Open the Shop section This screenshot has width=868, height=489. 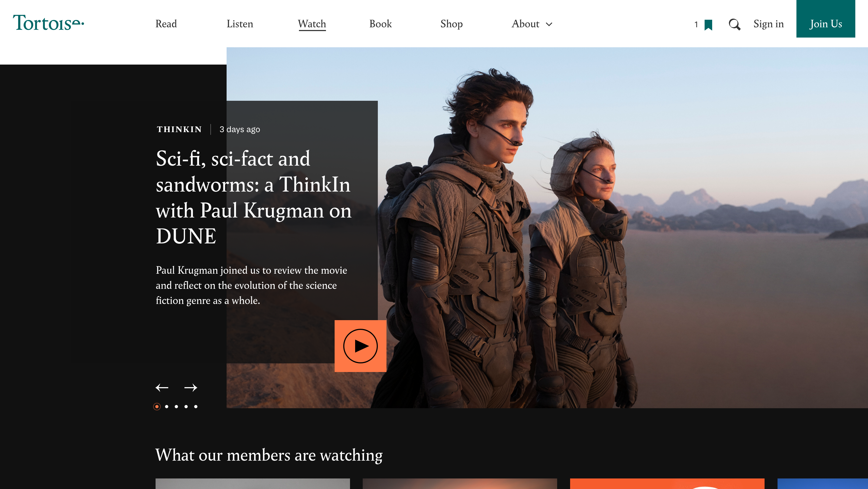point(451,24)
